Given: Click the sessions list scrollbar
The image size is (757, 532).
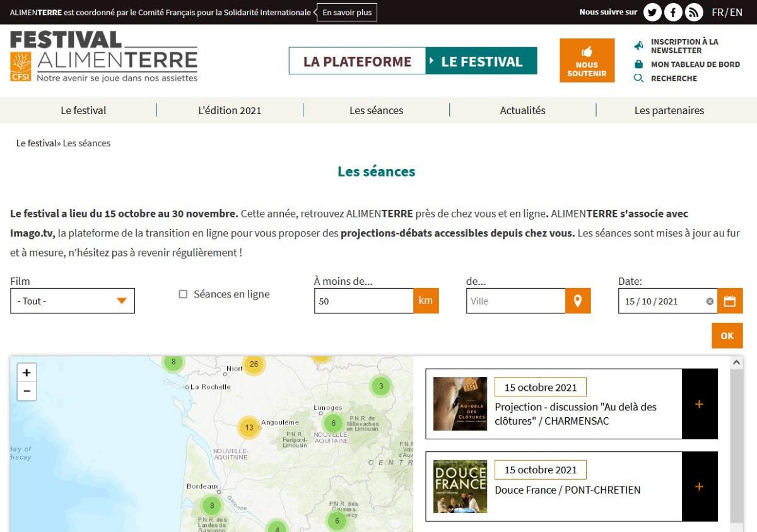Looking at the screenshot, I should point(736,444).
